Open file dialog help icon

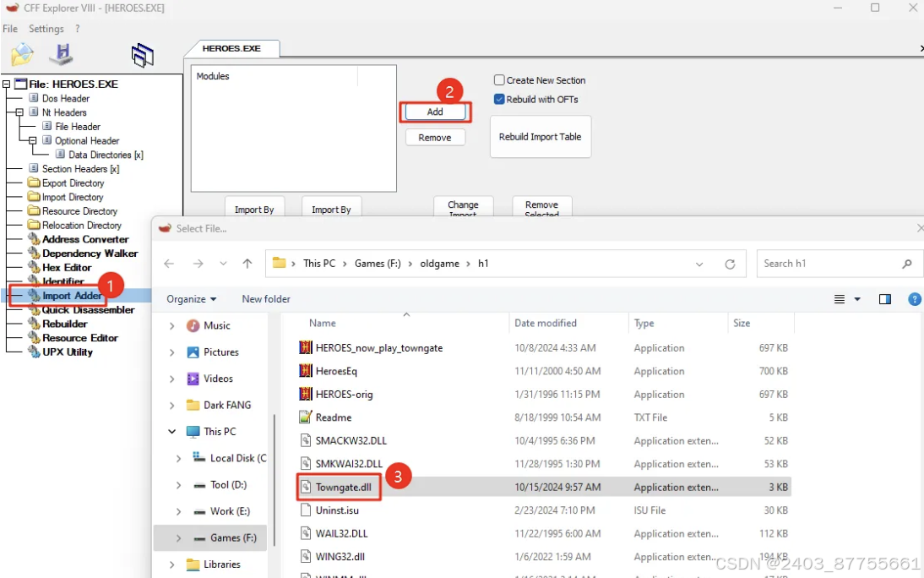point(915,299)
